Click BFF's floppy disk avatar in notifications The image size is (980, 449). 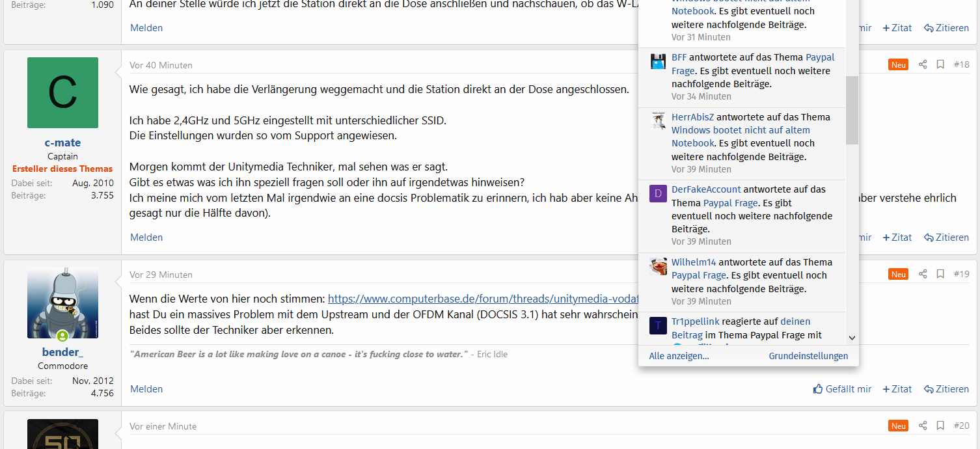click(658, 61)
